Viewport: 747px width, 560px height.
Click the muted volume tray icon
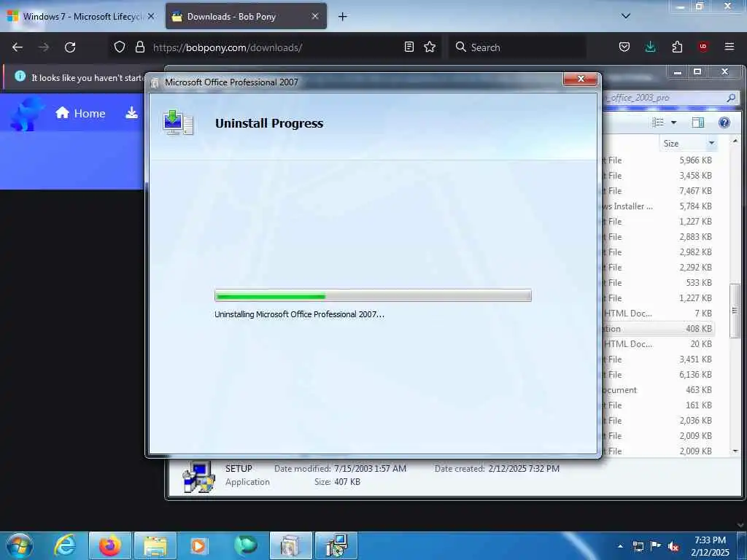(673, 546)
